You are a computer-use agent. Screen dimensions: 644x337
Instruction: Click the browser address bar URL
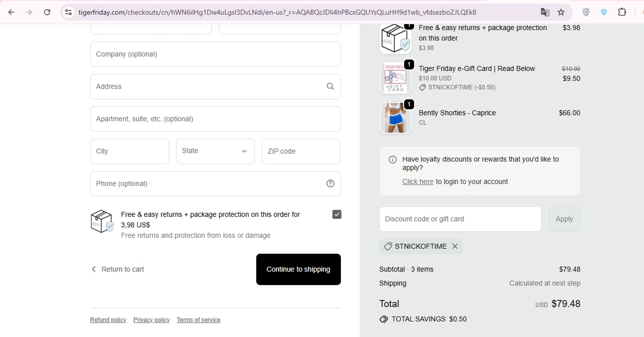pos(277,12)
